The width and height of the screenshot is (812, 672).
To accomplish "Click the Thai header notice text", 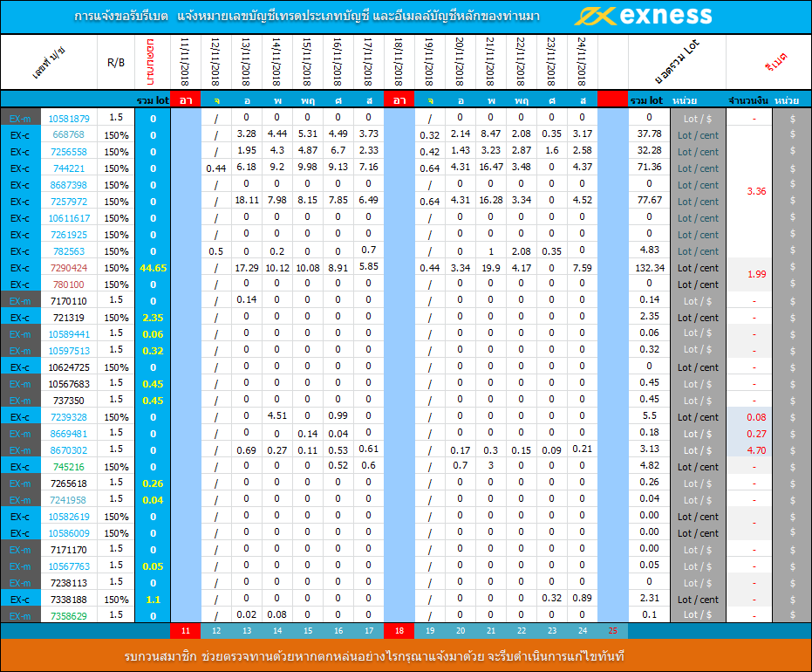I will pyautogui.click(x=307, y=17).
